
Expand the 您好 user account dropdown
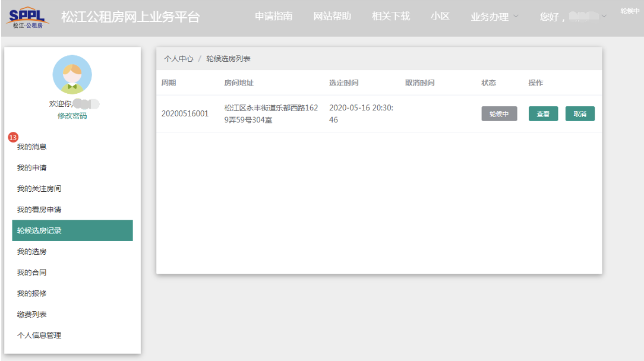coord(573,17)
